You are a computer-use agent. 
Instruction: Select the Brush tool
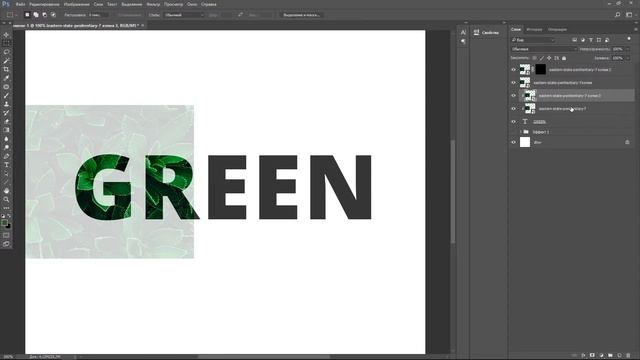coord(6,96)
